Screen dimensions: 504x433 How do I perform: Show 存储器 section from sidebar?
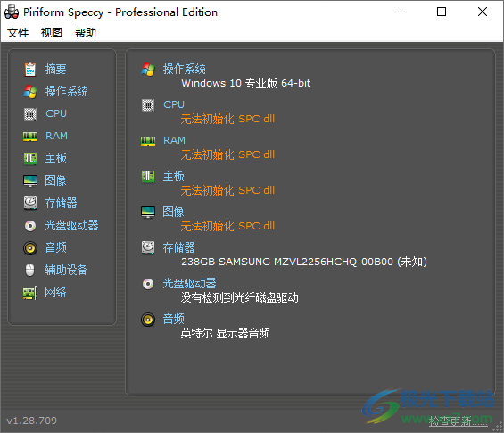pos(61,203)
